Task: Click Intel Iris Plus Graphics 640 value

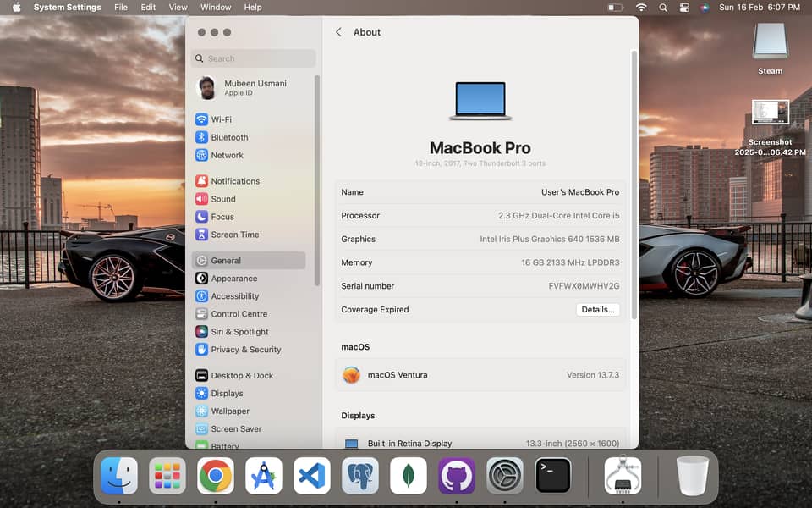Action: [x=550, y=239]
